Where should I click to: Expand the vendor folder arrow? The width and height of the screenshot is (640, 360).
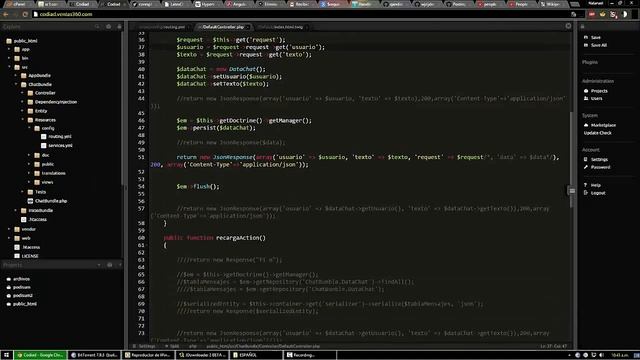[x=9, y=229]
